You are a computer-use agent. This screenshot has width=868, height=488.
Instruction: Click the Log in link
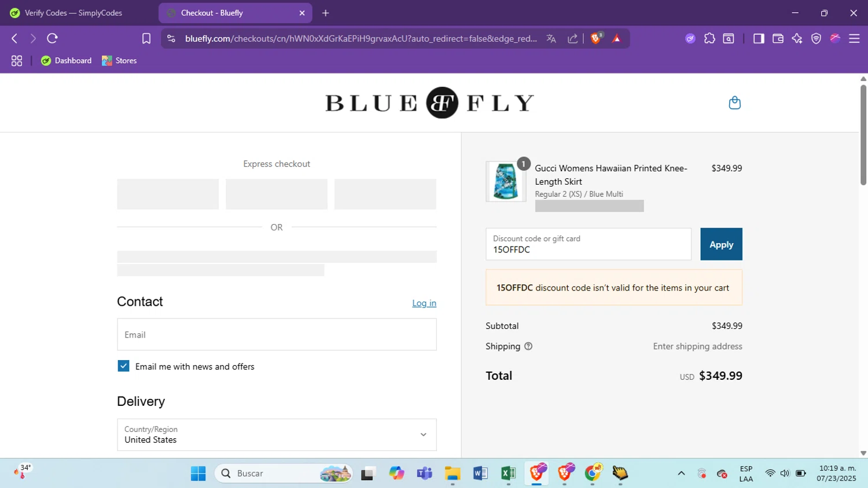(424, 303)
